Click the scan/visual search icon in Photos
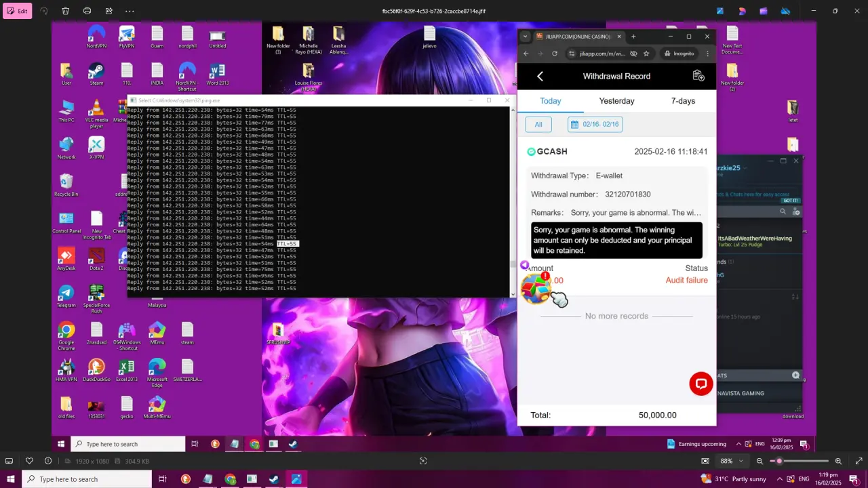This screenshot has width=868, height=488. point(423,461)
